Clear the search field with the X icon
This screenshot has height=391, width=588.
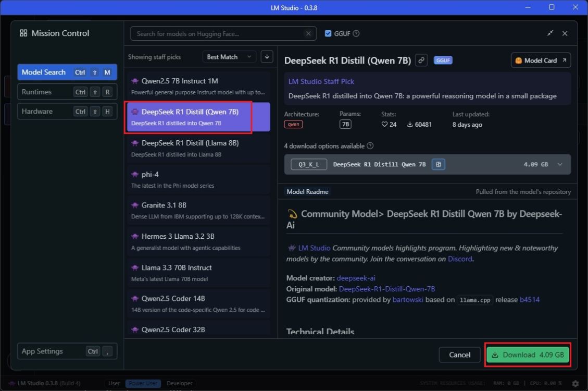point(308,33)
